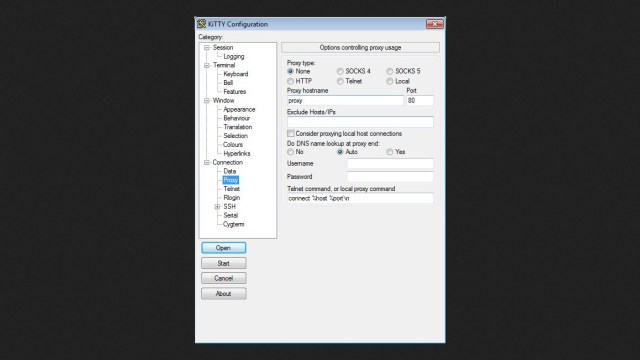Focus the proxy Port field
Viewport: 640px width, 360px height.
tap(420, 100)
